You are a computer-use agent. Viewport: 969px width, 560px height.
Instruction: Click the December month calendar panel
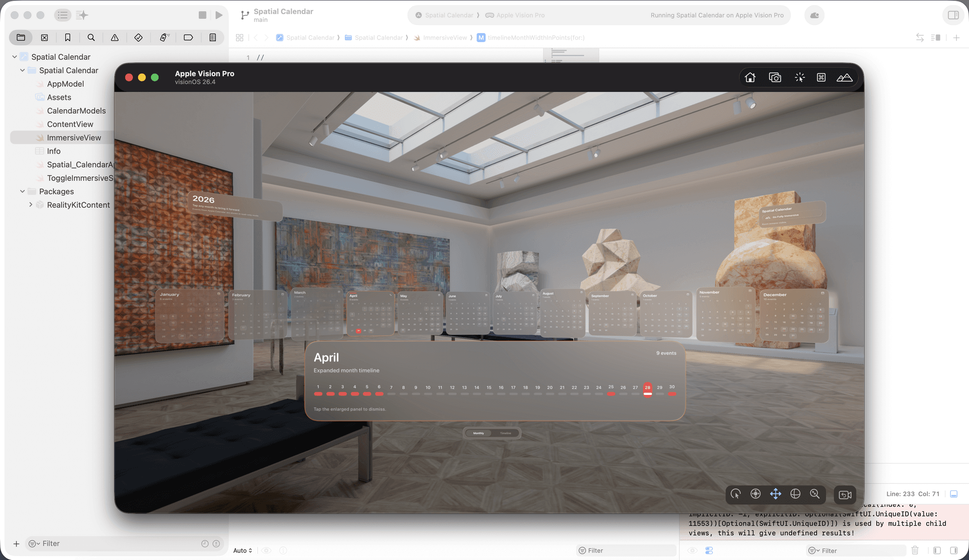tap(793, 315)
